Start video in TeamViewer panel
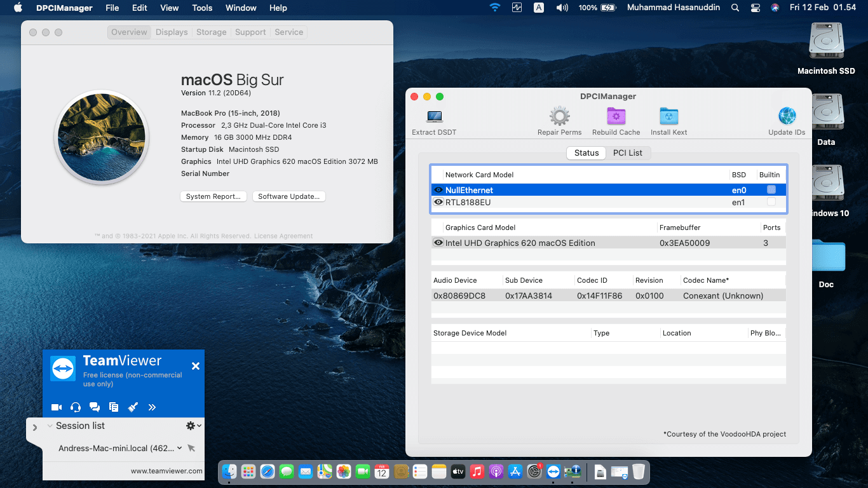The width and height of the screenshot is (868, 488). pyautogui.click(x=57, y=407)
